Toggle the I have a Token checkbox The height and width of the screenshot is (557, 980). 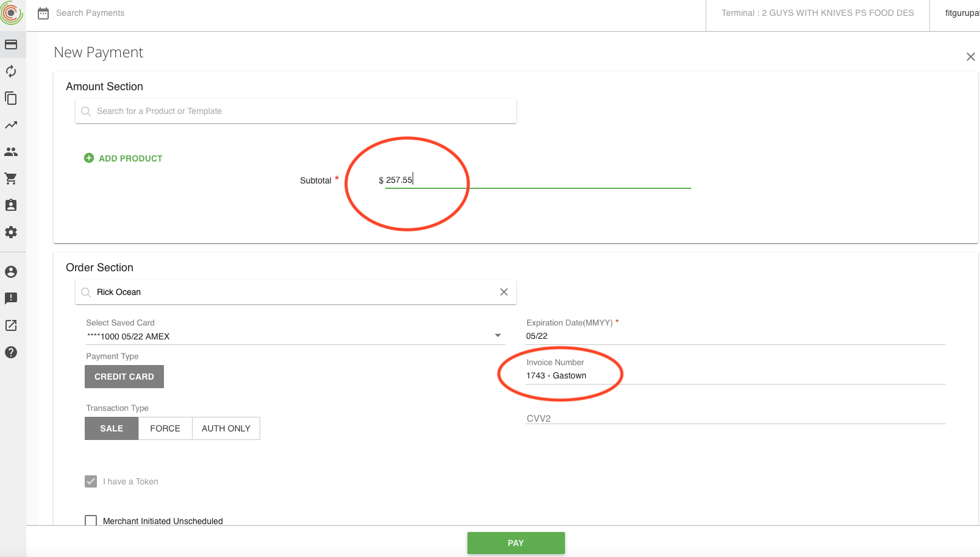91,481
